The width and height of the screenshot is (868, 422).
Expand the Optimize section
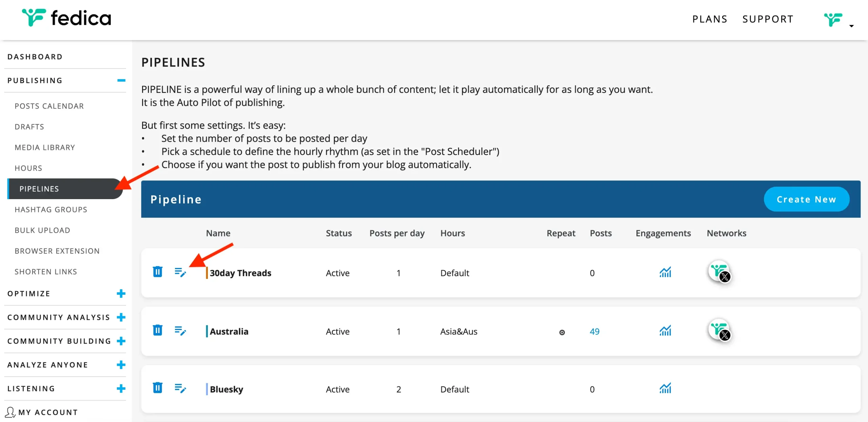point(121,294)
